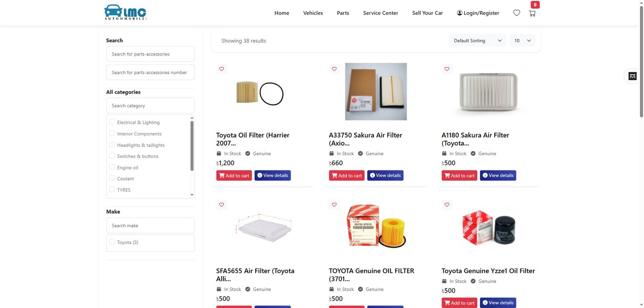This screenshot has width=644, height=308.
Task: Favorite the A1180 Sakura Air Filter product
Action: pos(447,69)
